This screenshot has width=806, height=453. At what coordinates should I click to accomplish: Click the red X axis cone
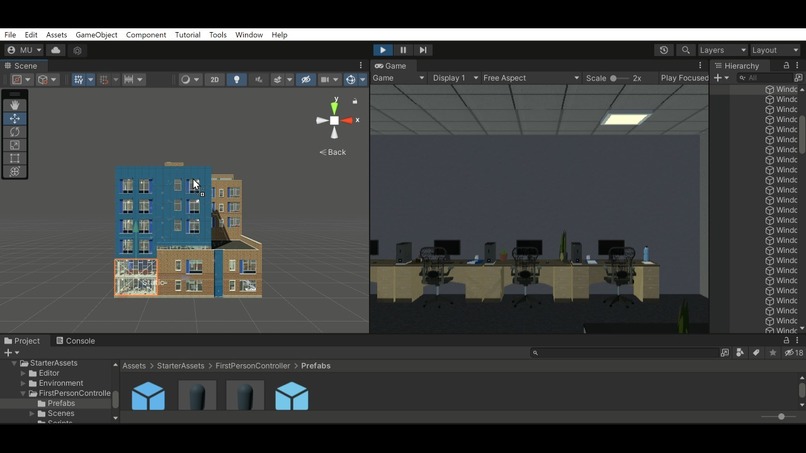tap(347, 120)
